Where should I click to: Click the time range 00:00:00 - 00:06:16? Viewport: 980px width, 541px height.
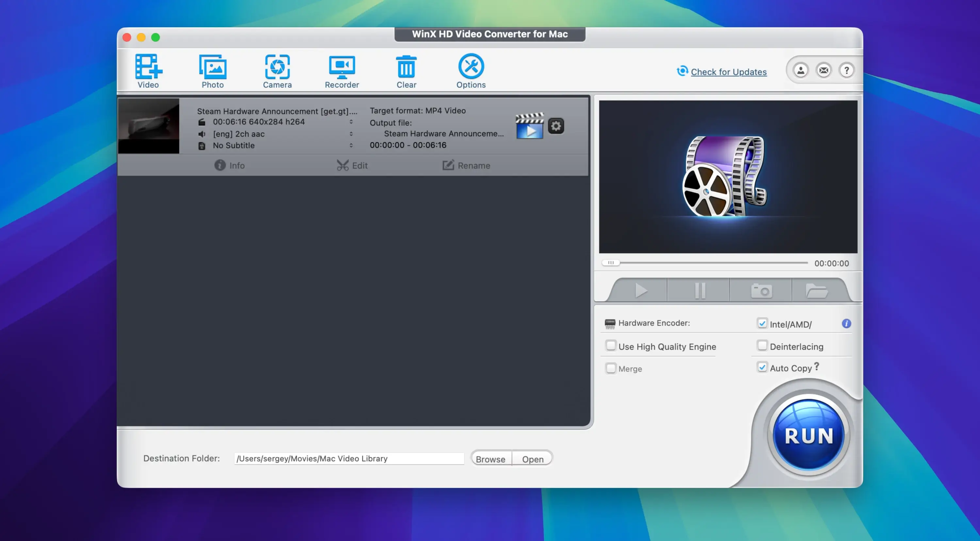click(408, 145)
